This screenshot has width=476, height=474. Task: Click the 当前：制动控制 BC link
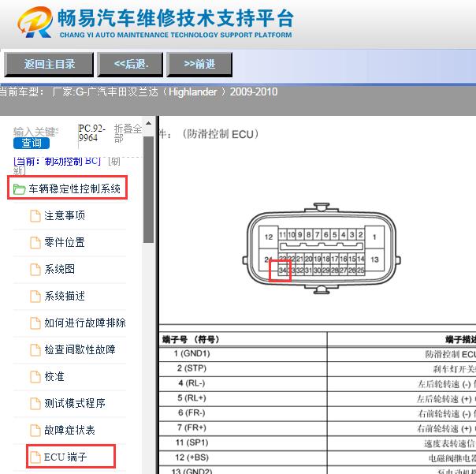point(57,161)
